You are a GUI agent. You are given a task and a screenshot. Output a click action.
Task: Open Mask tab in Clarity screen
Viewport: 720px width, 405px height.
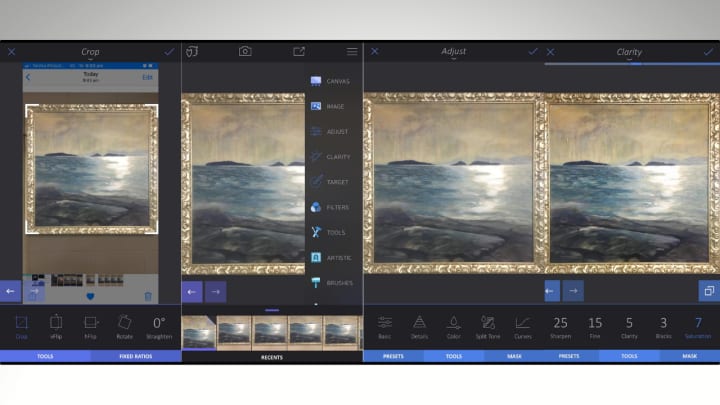coord(690,356)
